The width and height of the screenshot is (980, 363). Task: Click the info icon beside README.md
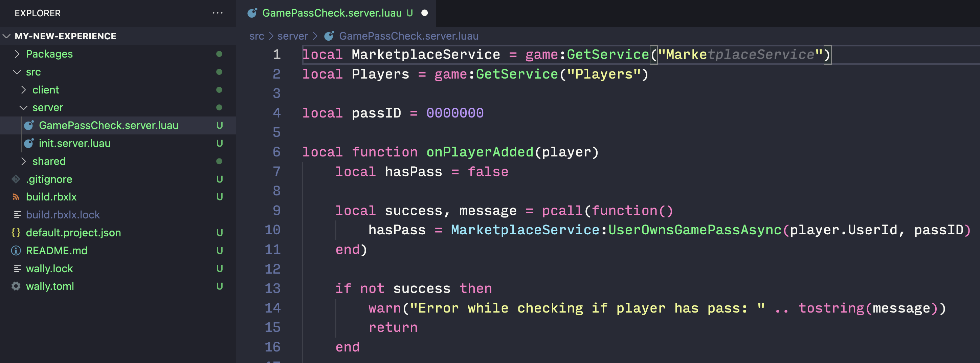(16, 250)
